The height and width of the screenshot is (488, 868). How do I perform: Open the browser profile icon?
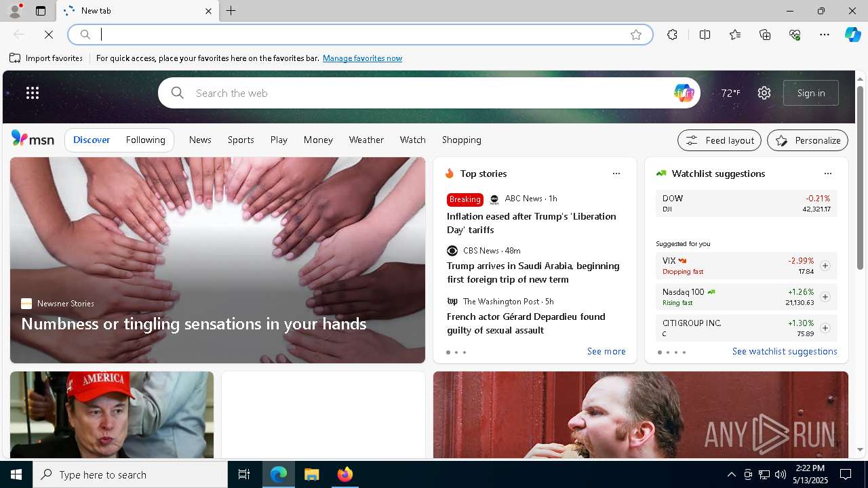(14, 10)
